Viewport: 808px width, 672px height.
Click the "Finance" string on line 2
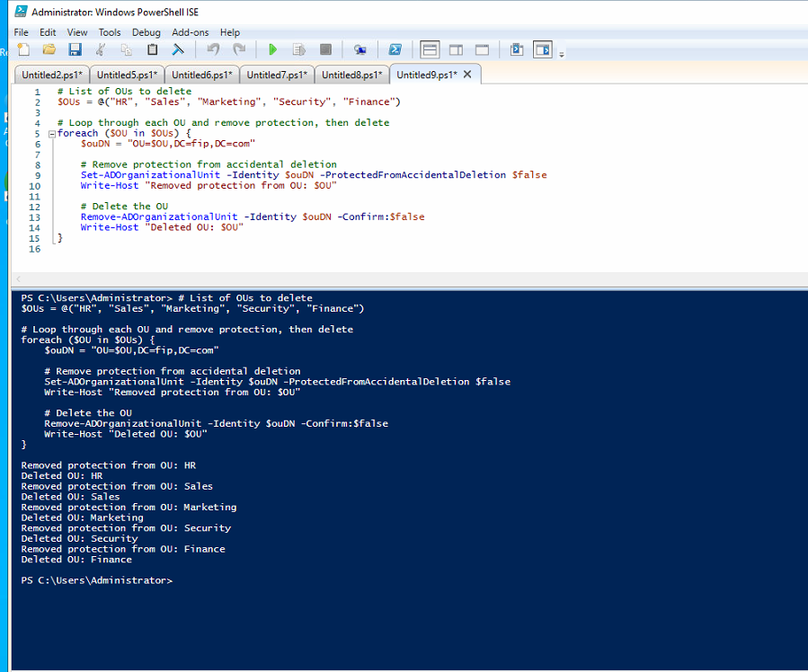[369, 102]
